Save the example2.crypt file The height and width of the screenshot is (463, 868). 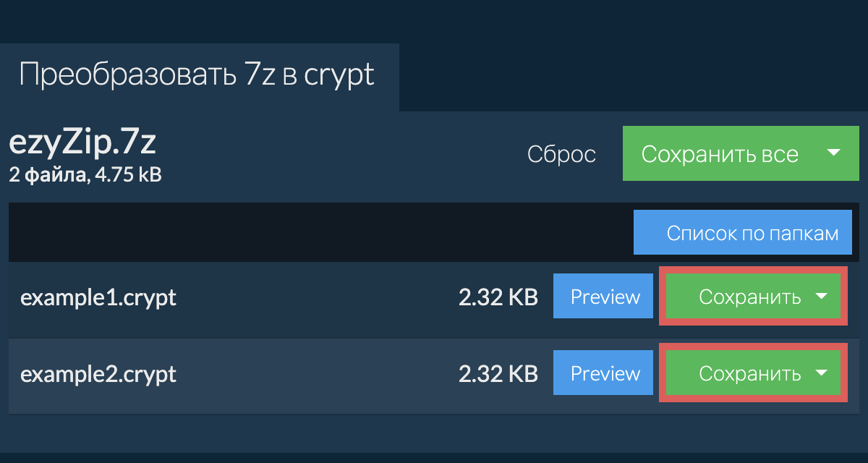(x=749, y=374)
